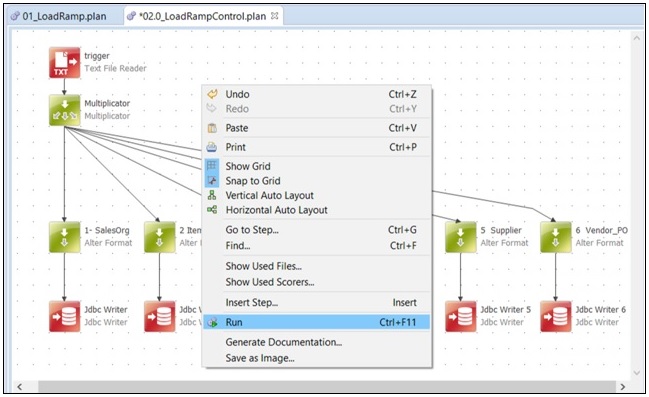Viewport: 649px width, 397px height.
Task: Click the 'Text File Reader' type label
Action: (115, 68)
